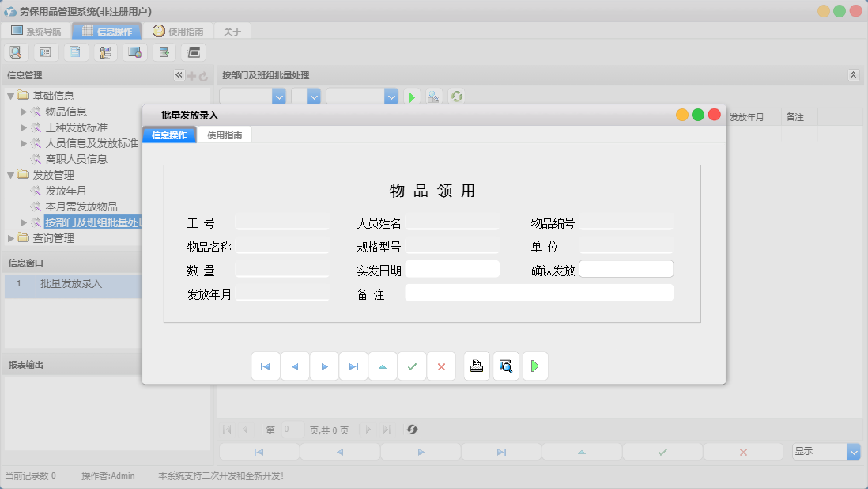Jump to the last record

click(x=353, y=366)
